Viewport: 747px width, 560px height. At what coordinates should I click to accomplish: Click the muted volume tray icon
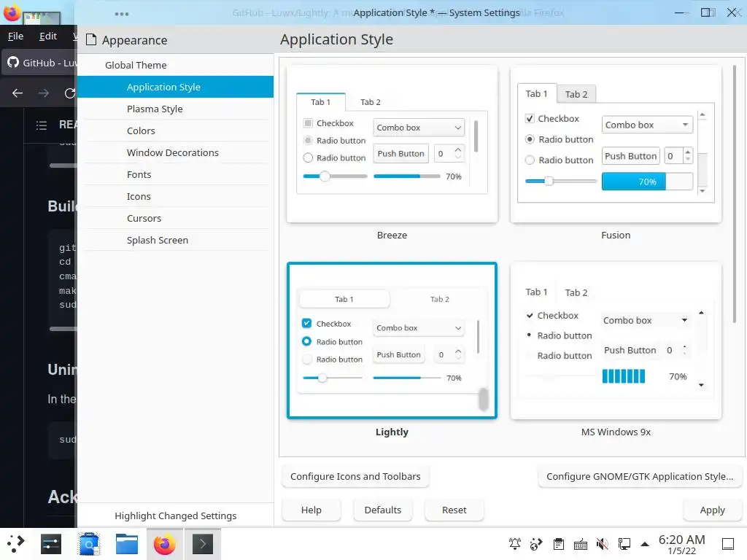point(602,544)
